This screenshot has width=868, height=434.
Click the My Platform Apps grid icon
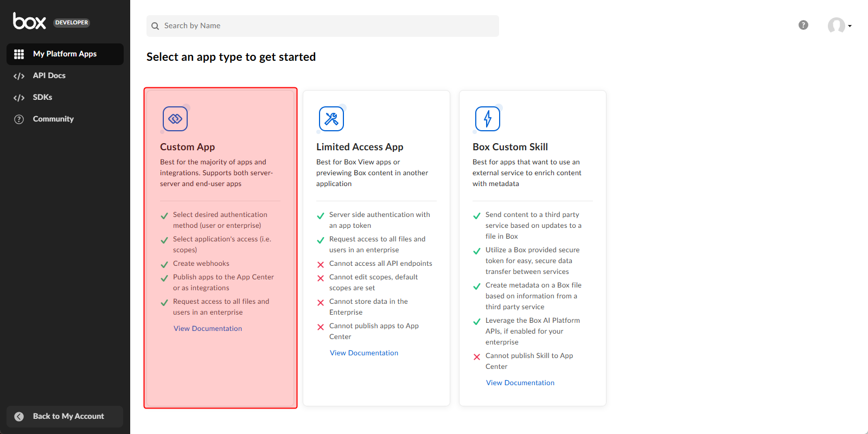click(19, 54)
